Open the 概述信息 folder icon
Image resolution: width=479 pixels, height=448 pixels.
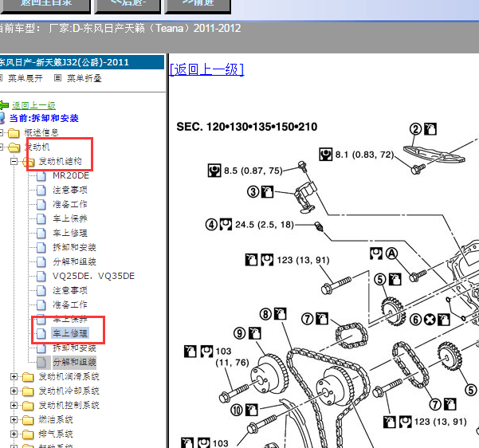14,133
